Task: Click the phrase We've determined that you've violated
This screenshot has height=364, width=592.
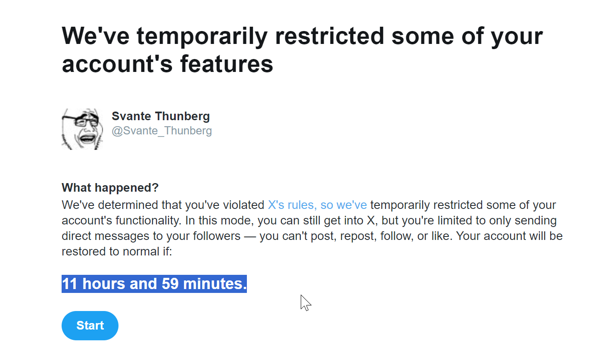Action: coord(163,205)
